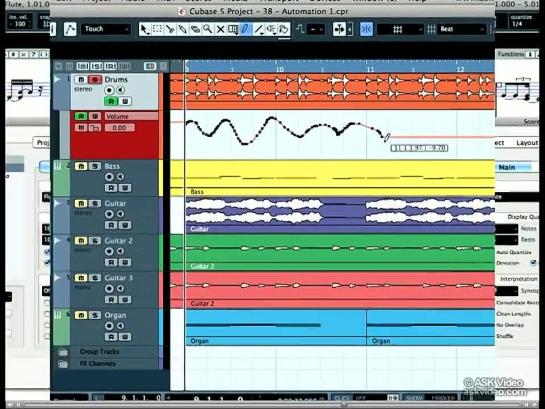545x409 pixels.
Task: Open the Touch automation mode dropdown
Action: 106,29
